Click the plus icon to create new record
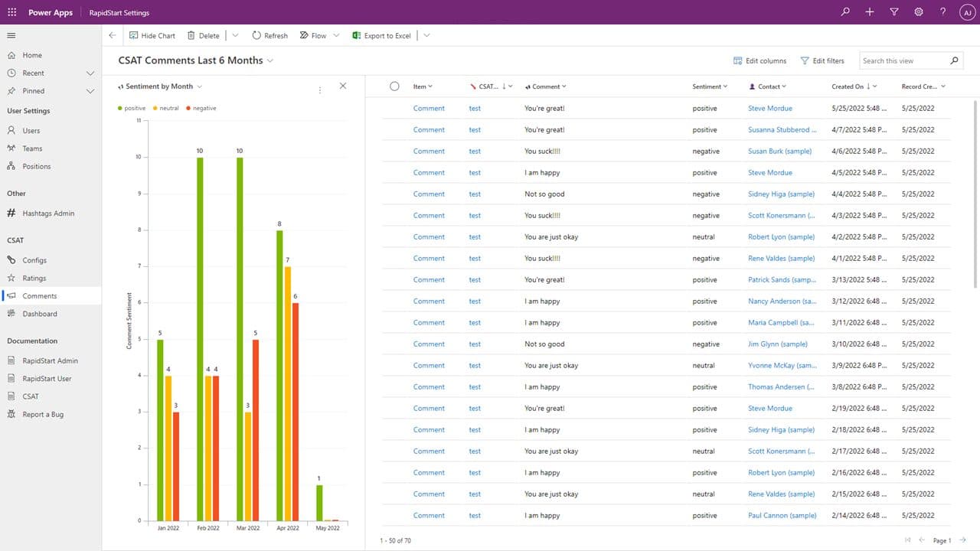This screenshot has height=551, width=980. click(870, 12)
